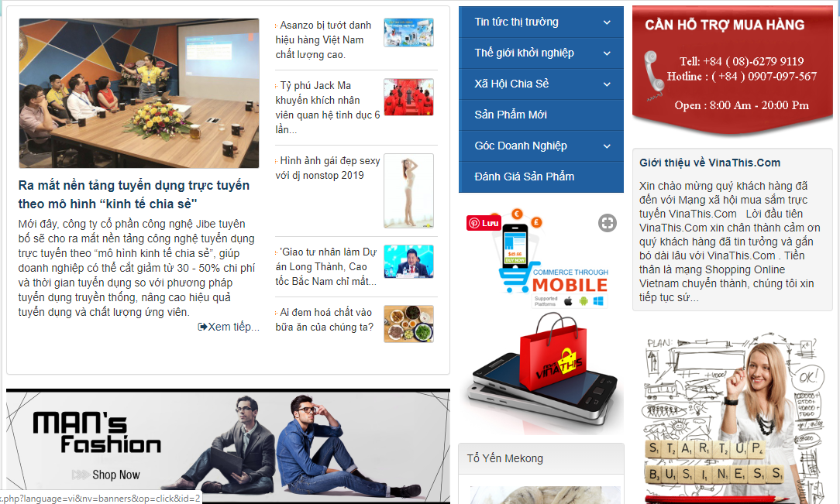
Task: Click the Tổ Yến Mekong section heading
Action: click(x=504, y=458)
